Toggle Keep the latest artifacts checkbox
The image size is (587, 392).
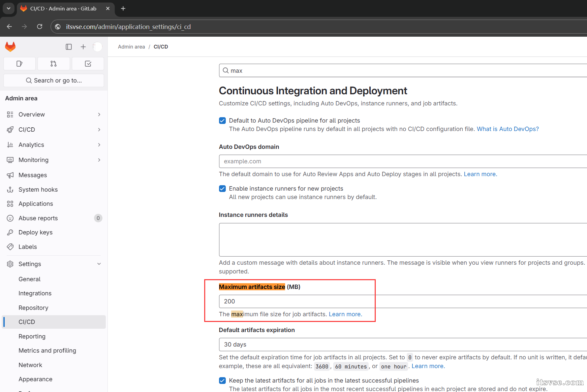[x=222, y=381]
